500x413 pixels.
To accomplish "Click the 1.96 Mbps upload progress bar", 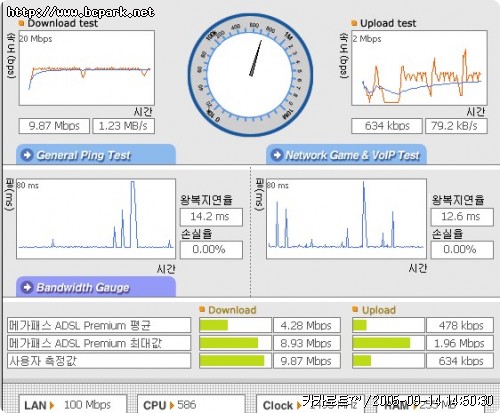I will click(388, 343).
